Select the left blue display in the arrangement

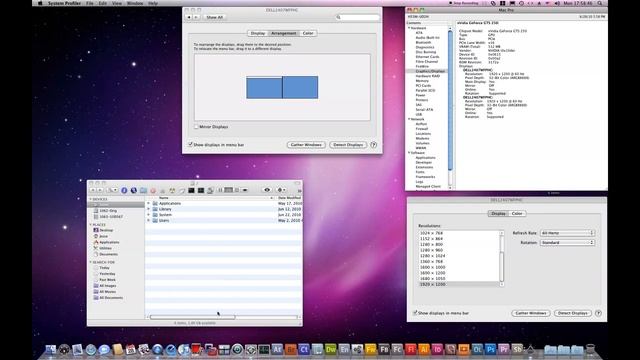pyautogui.click(x=264, y=87)
